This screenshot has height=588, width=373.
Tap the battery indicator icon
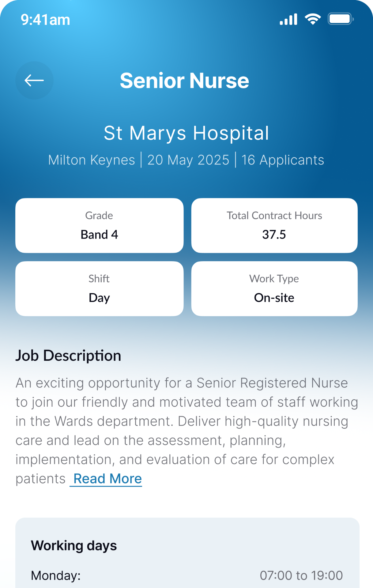(341, 19)
